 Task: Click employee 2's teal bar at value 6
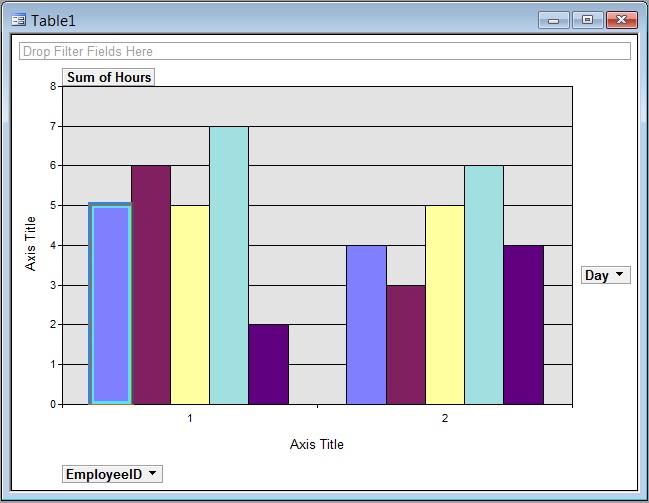[x=484, y=285]
